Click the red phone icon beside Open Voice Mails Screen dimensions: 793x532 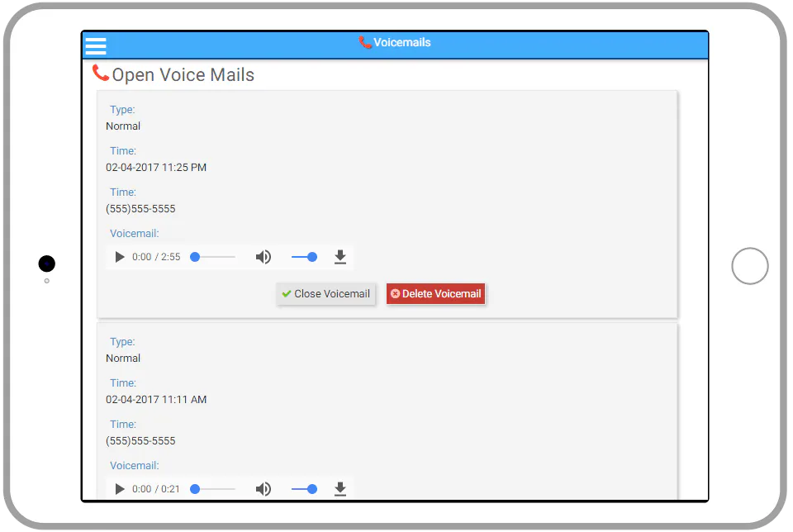coord(101,73)
